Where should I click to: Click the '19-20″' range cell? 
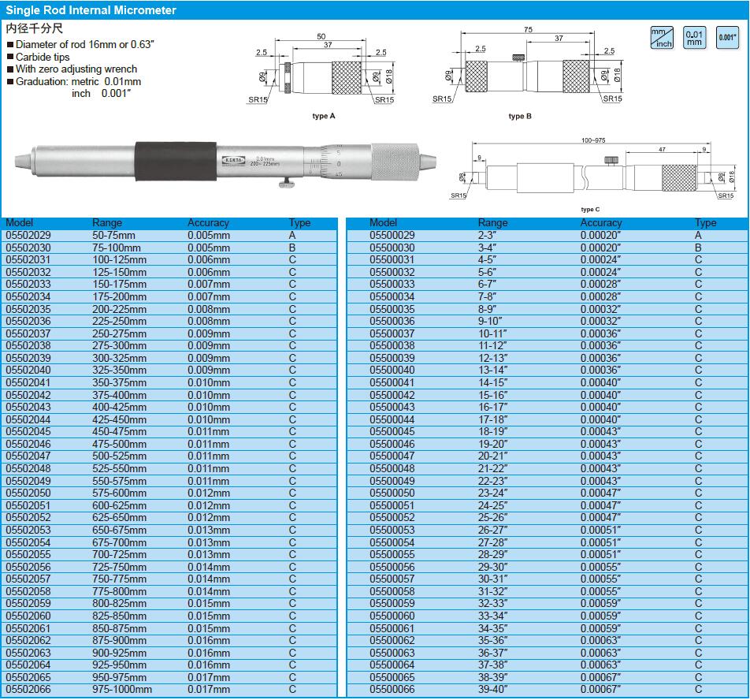click(x=492, y=444)
